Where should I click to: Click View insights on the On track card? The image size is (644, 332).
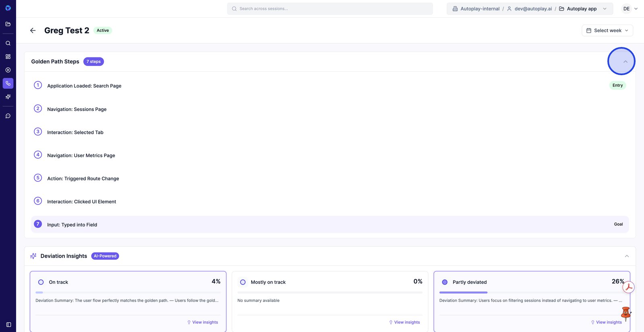pos(203,322)
